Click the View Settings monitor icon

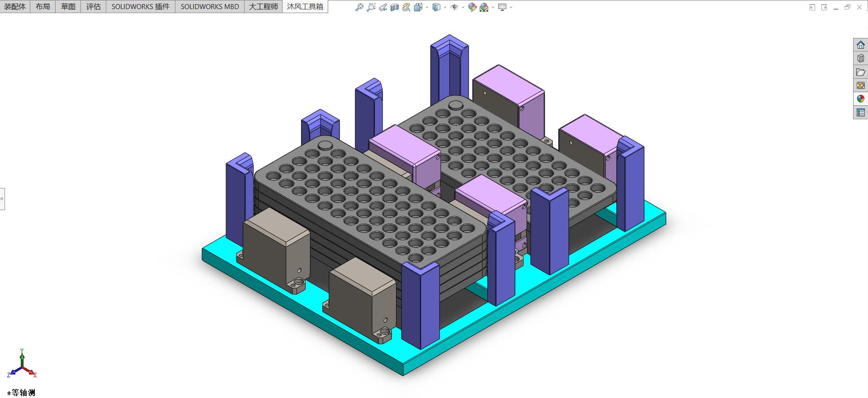[x=502, y=7]
